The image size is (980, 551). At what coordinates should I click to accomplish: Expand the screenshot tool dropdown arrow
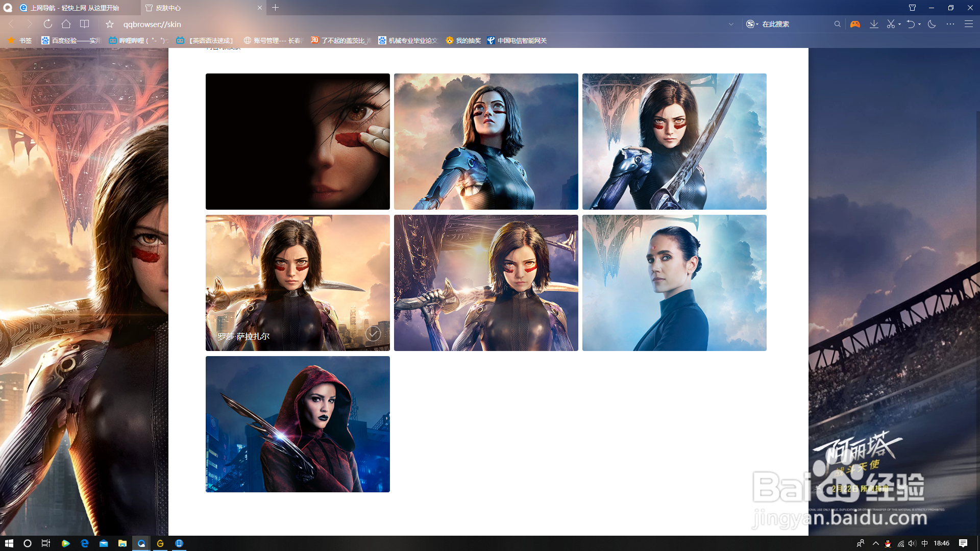[900, 24]
